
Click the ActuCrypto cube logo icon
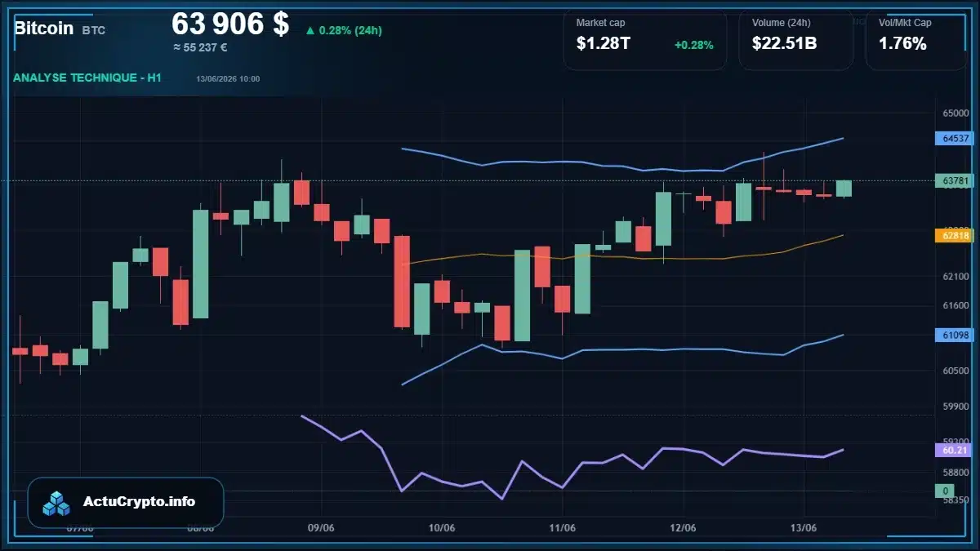[x=56, y=503]
